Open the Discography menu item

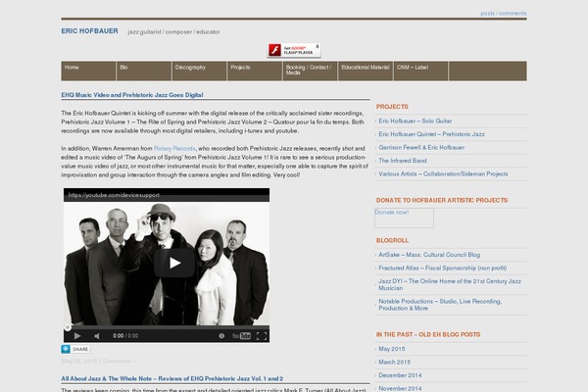[199, 71]
